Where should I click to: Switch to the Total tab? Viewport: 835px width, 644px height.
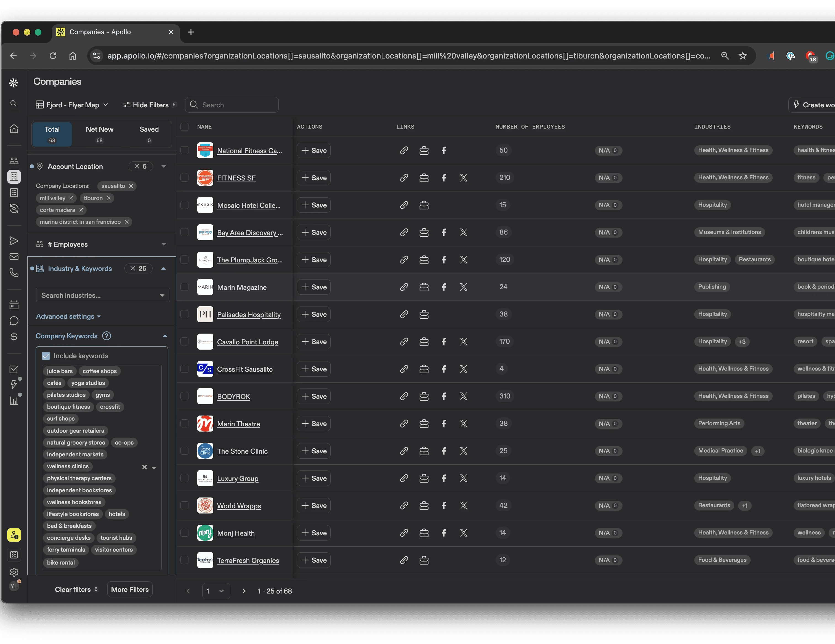[x=52, y=134]
